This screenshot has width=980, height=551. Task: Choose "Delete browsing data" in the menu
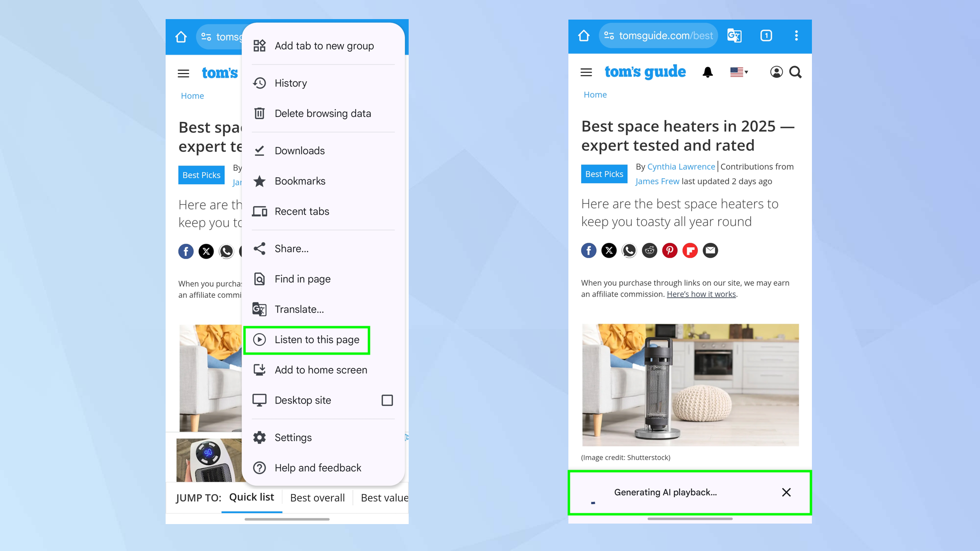pyautogui.click(x=322, y=113)
